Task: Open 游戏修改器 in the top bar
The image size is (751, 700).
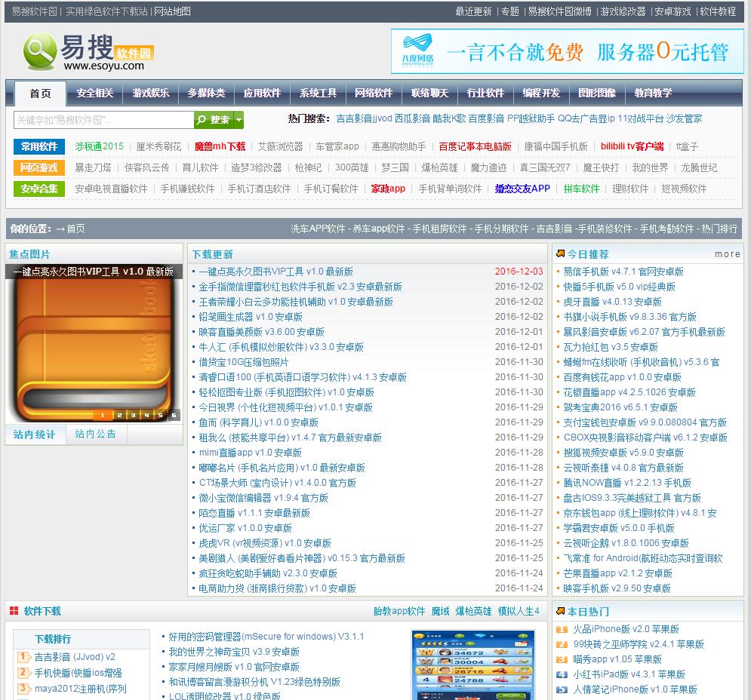Action: (x=623, y=11)
